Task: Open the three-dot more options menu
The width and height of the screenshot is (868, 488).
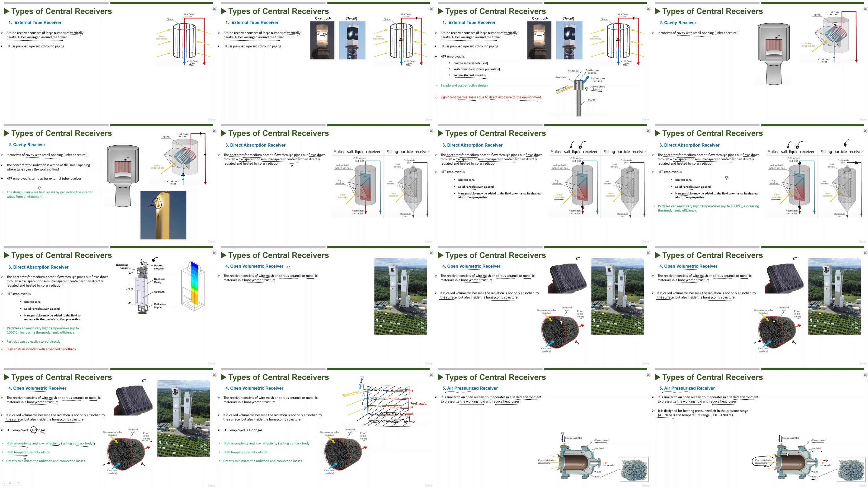Action: [18, 483]
